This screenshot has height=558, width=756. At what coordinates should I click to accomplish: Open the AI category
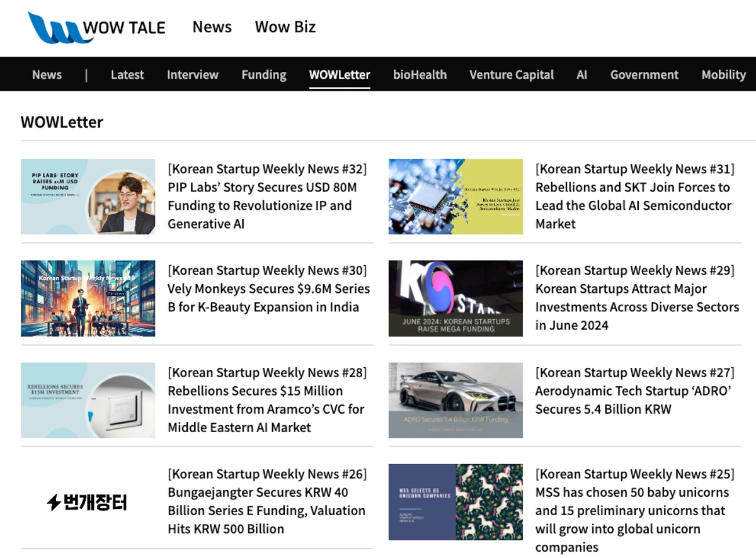pos(581,74)
